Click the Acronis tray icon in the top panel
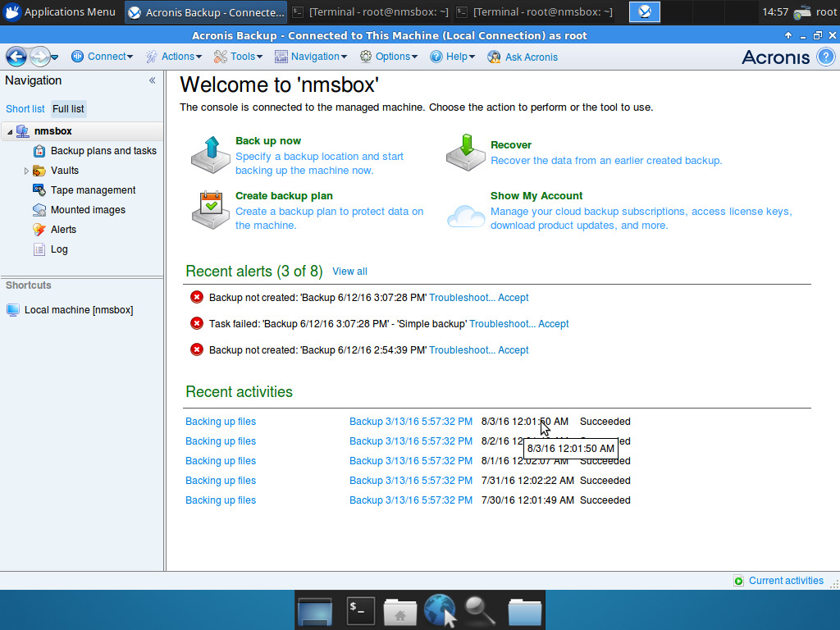 pyautogui.click(x=645, y=11)
